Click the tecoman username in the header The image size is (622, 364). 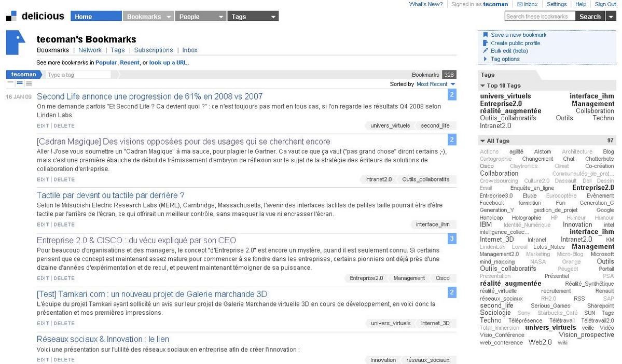click(495, 4)
